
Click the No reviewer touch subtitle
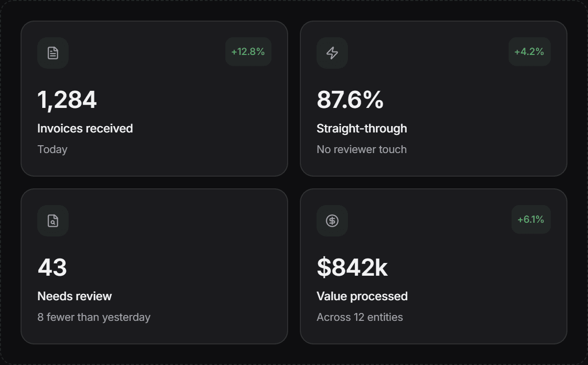(362, 149)
